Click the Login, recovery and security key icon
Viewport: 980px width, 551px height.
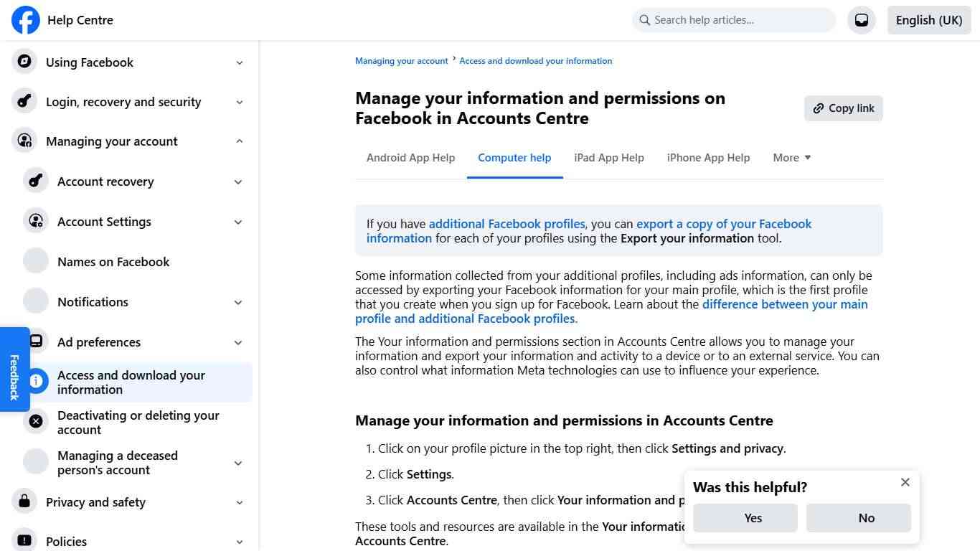(x=24, y=101)
